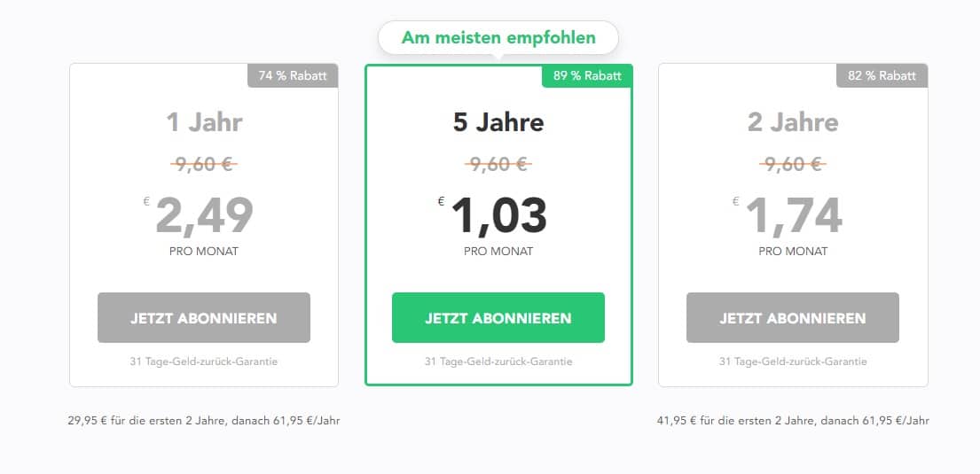
Task: Open 31 Tage guarantee note in 5 Jahre card
Action: (x=498, y=361)
